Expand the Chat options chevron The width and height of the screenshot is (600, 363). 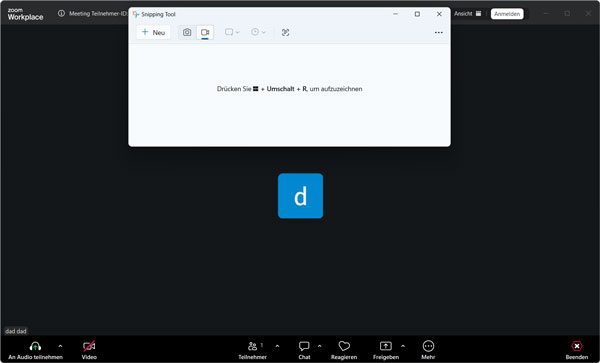pyautogui.click(x=320, y=346)
